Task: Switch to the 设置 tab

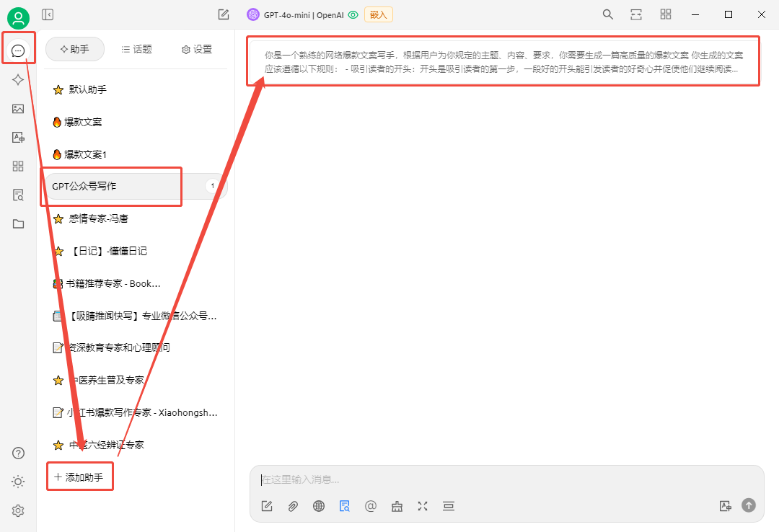Action: (x=197, y=49)
